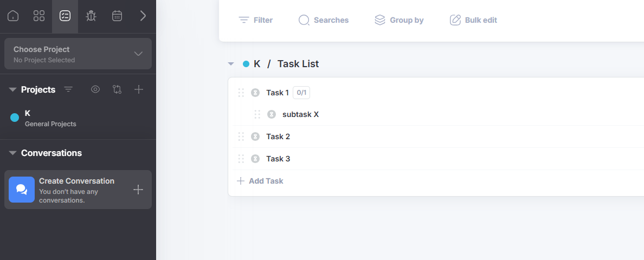This screenshot has width=644, height=260.
Task: Click the projects sort lines icon
Action: 68,89
